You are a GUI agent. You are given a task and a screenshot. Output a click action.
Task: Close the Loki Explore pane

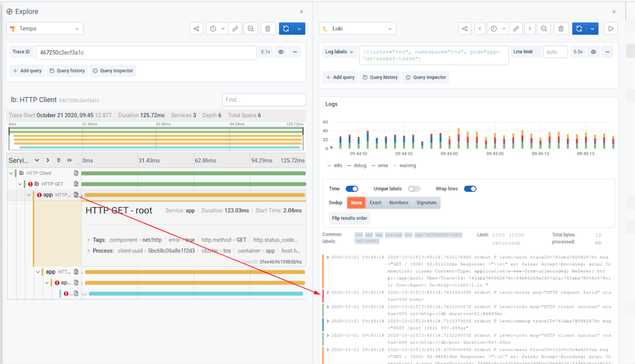click(x=614, y=12)
